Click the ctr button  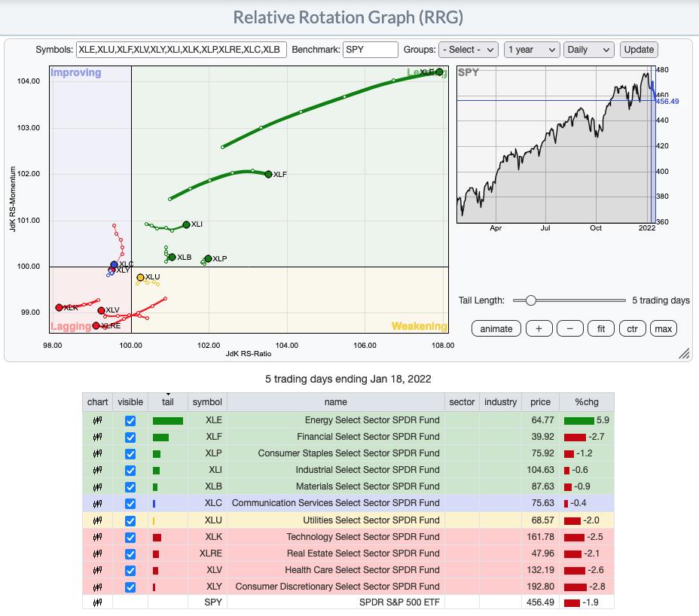[x=632, y=329]
